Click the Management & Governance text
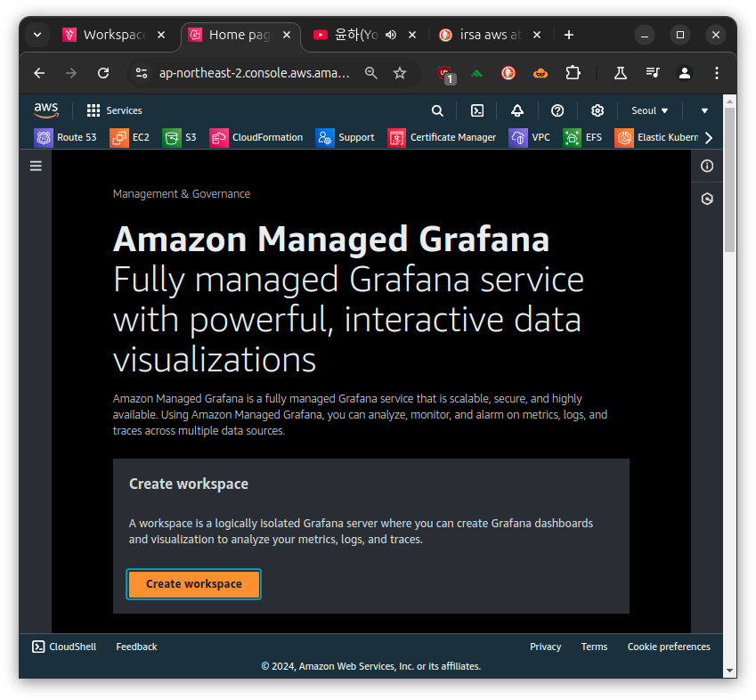Screen dimensions: 756x700 (182, 194)
